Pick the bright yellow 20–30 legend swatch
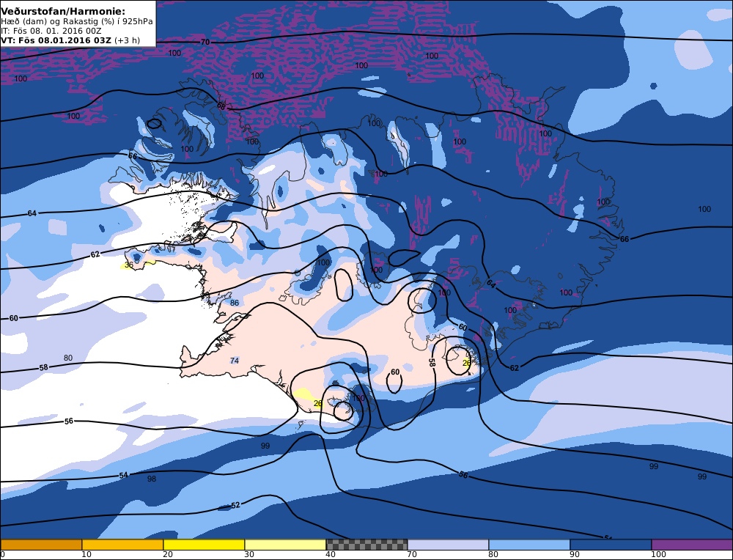The height and width of the screenshot is (560, 733). tap(204, 544)
